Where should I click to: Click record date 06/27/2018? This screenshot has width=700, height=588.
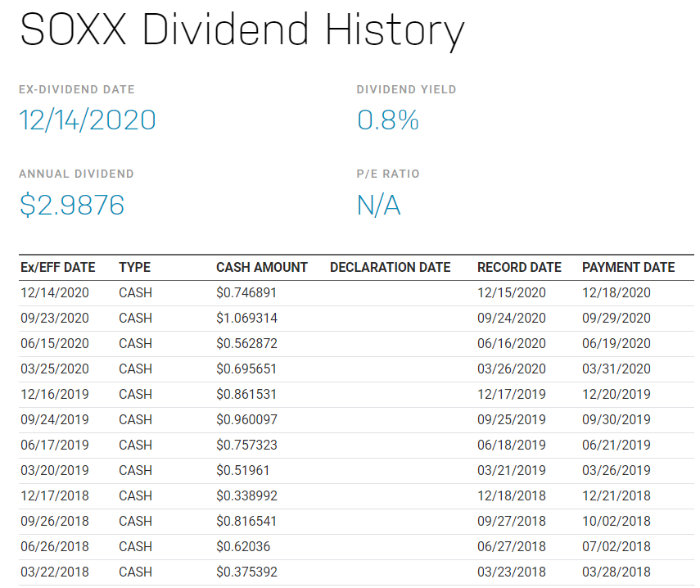pos(512,547)
